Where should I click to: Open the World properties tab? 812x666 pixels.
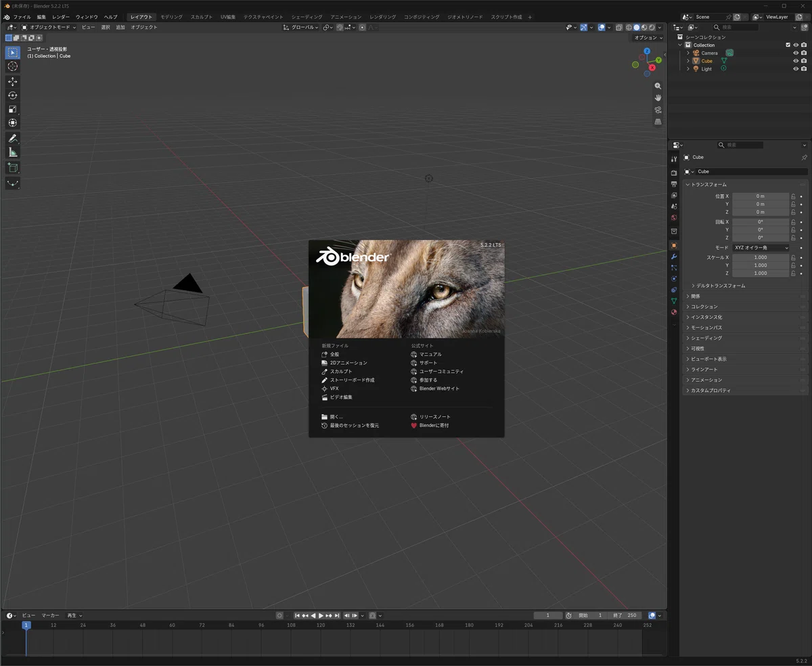674,218
